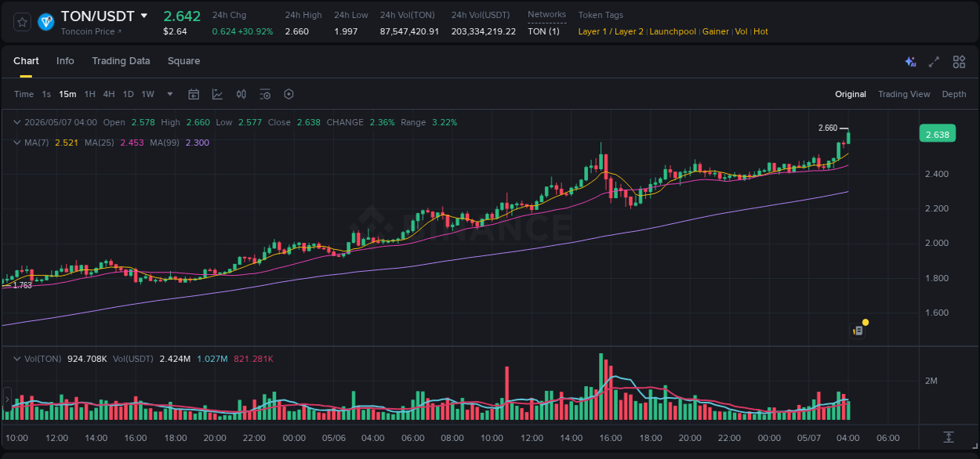Screen dimensions: 980x459
Task: Click the $2.64 USD price
Action: pyautogui.click(x=174, y=31)
